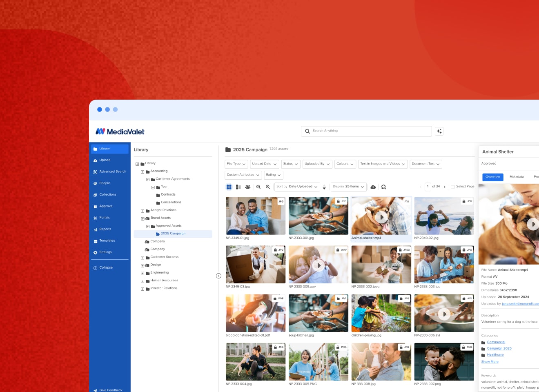Expand the Accounting folder

click(x=143, y=172)
